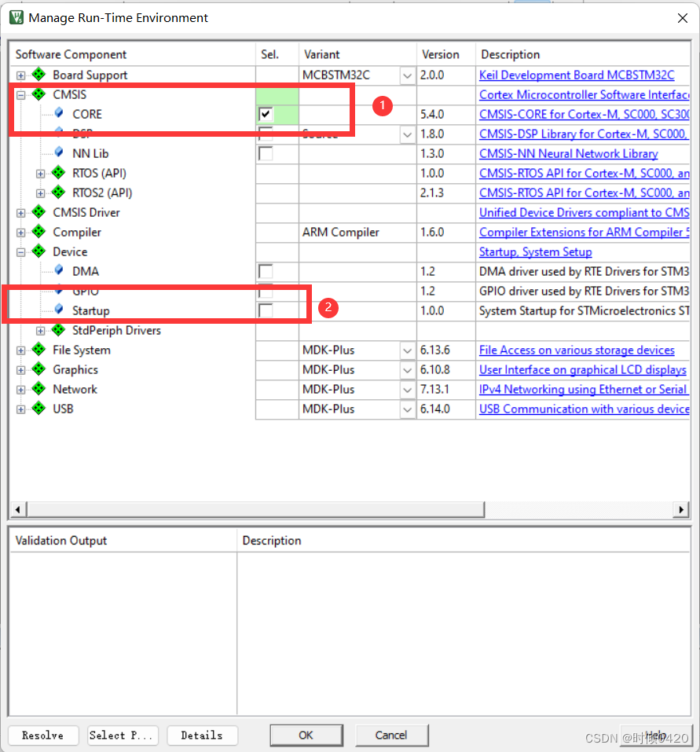
Task: Click the uVision icon in title bar
Action: 16,18
